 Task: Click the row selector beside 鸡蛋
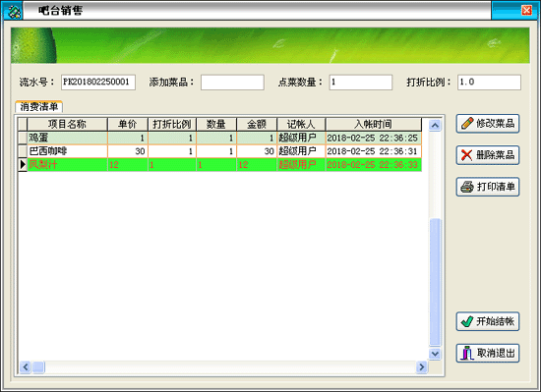(x=23, y=139)
